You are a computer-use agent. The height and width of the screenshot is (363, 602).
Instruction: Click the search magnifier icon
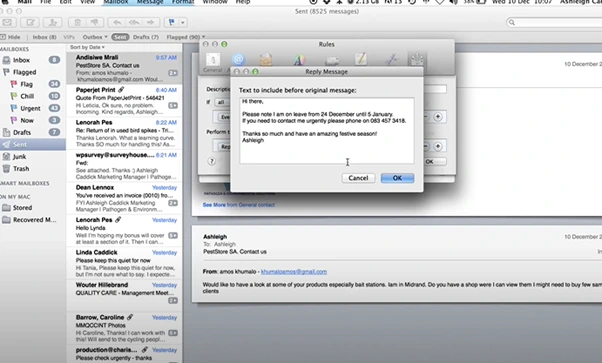(x=511, y=23)
